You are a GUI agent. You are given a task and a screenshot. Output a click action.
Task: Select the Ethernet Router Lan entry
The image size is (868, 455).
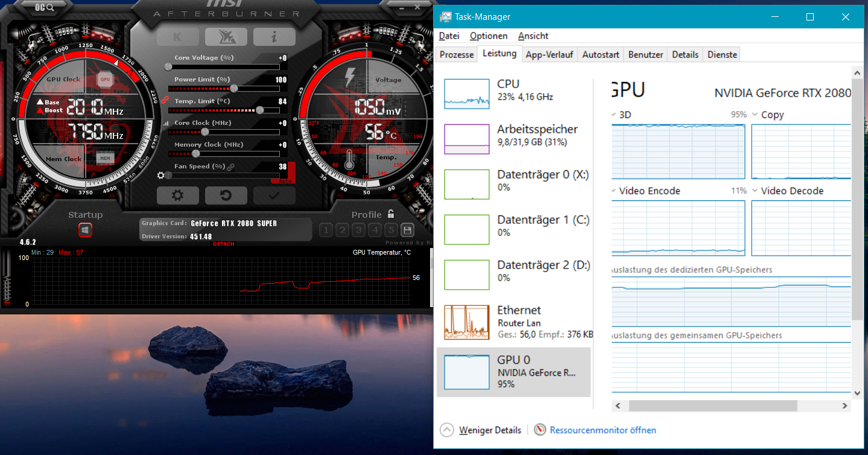point(513,323)
